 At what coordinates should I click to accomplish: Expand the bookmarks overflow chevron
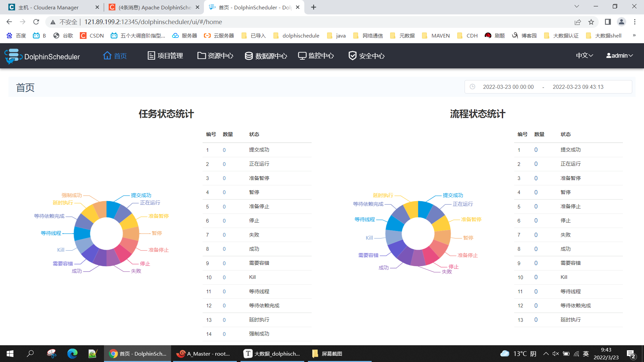click(634, 36)
